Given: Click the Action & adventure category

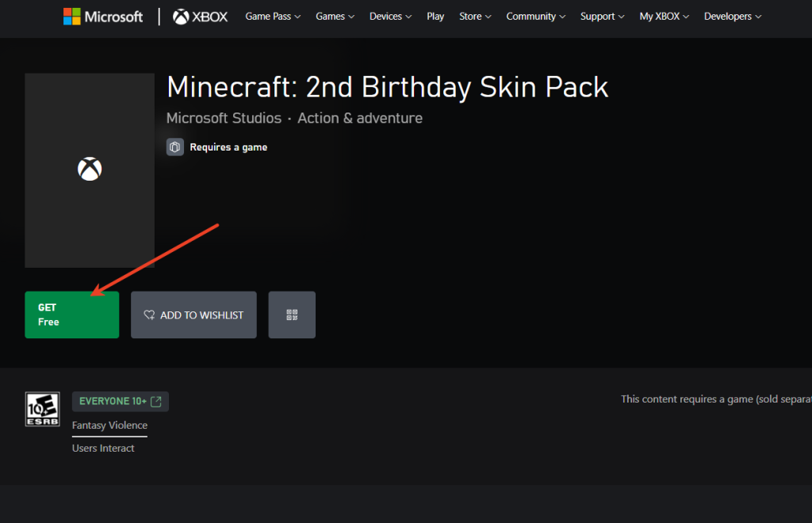Looking at the screenshot, I should click(360, 118).
